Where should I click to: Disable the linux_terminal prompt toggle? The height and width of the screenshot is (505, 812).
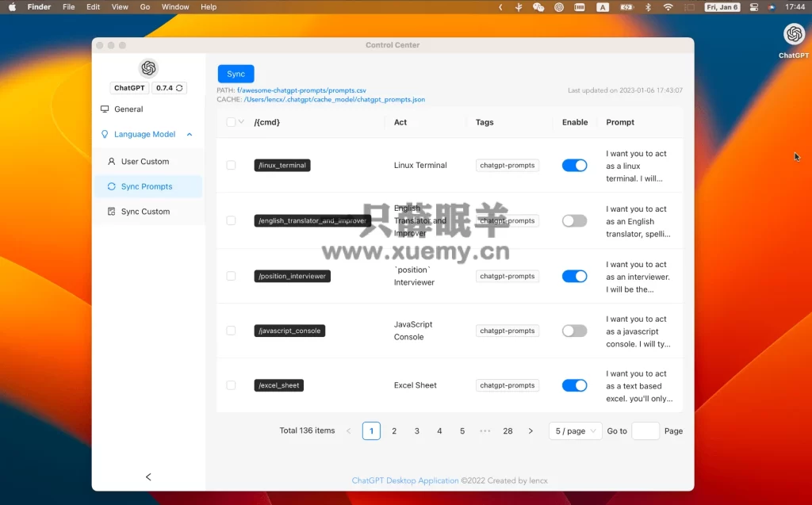tap(574, 165)
